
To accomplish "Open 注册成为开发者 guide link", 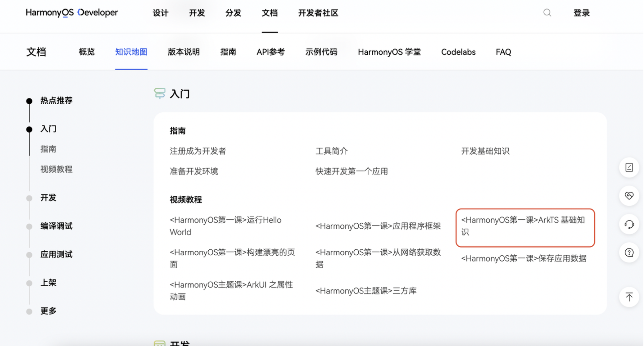I will [x=198, y=151].
